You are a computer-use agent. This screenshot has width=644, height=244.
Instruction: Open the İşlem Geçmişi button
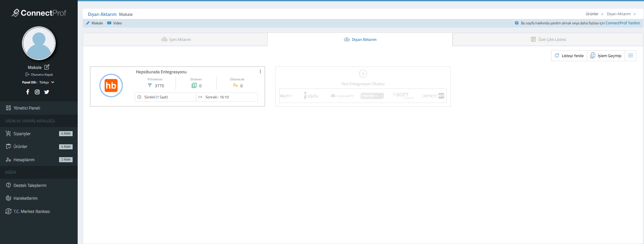[606, 56]
